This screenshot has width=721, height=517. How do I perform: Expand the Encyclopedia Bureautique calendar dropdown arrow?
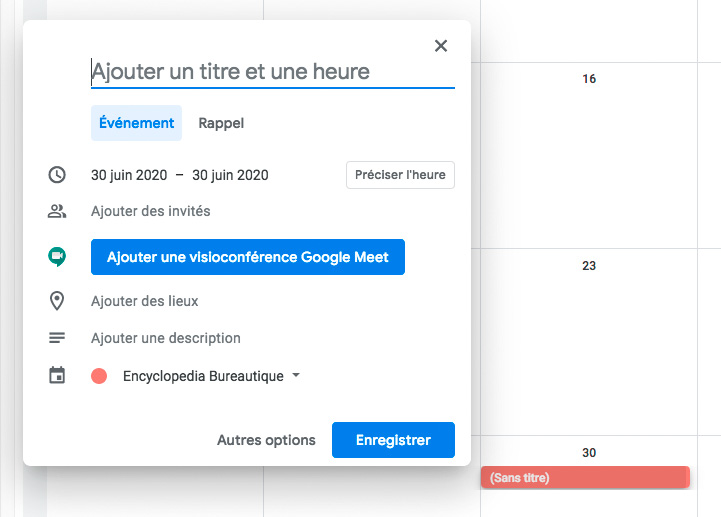[296, 375]
